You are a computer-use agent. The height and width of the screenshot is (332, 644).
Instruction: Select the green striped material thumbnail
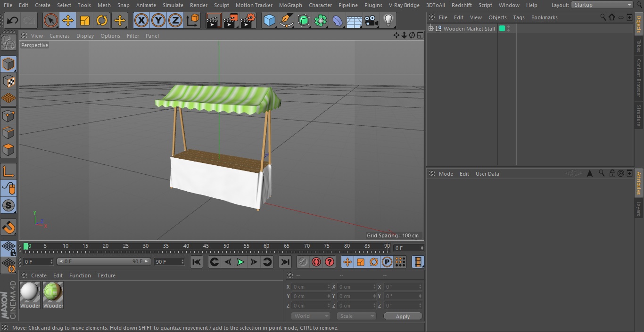pyautogui.click(x=53, y=292)
